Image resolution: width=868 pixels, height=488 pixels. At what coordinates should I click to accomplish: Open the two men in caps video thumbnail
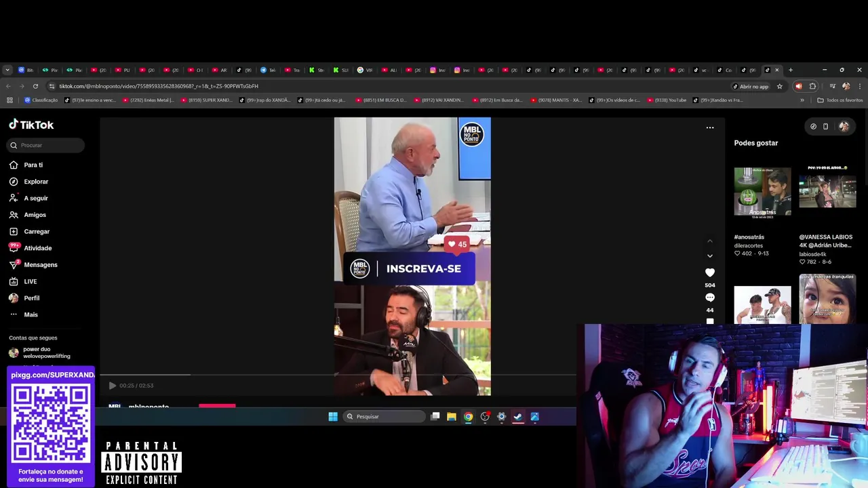pyautogui.click(x=762, y=305)
